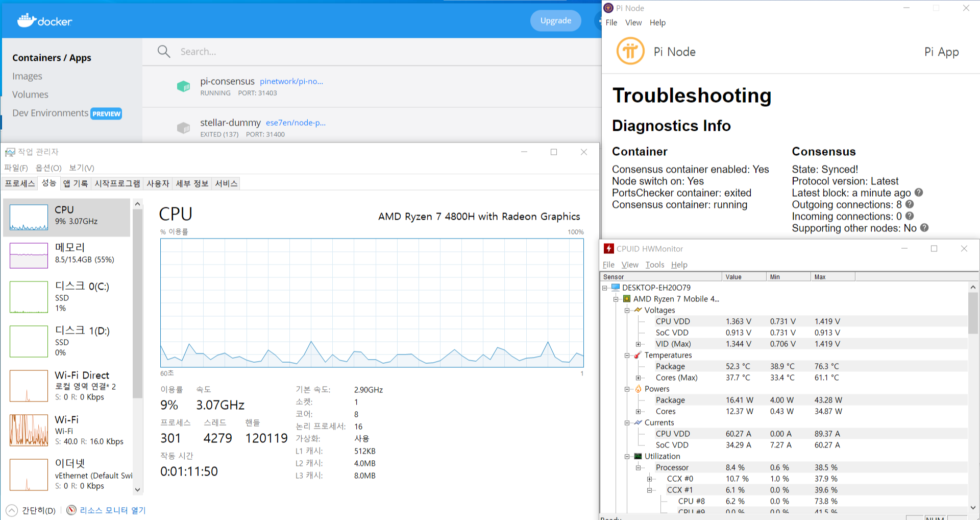The height and width of the screenshot is (520, 980).
Task: Collapse the Powers tree node
Action: pos(627,389)
